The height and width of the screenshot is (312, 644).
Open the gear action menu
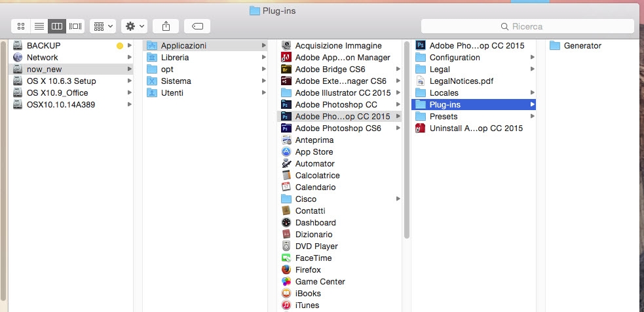click(134, 26)
